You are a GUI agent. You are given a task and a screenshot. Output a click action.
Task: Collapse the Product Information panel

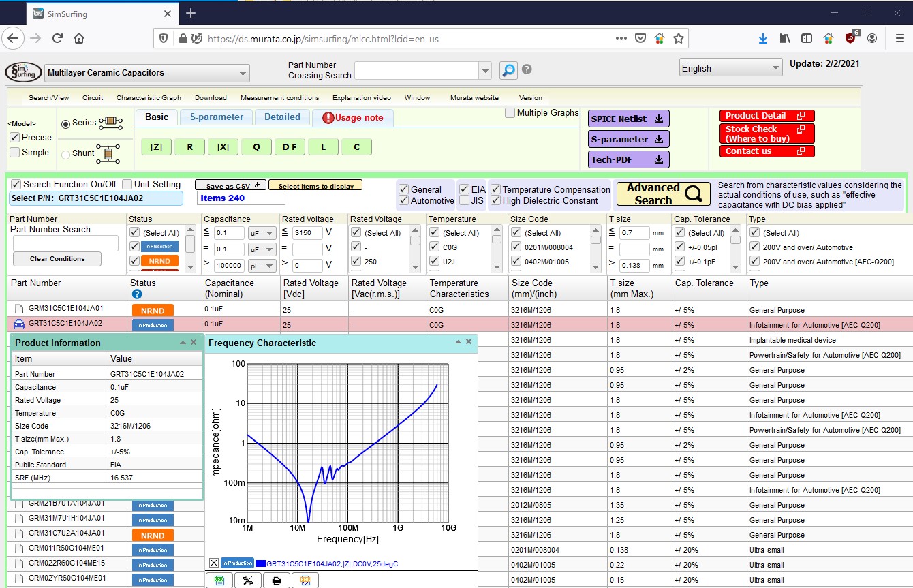pyautogui.click(x=183, y=342)
